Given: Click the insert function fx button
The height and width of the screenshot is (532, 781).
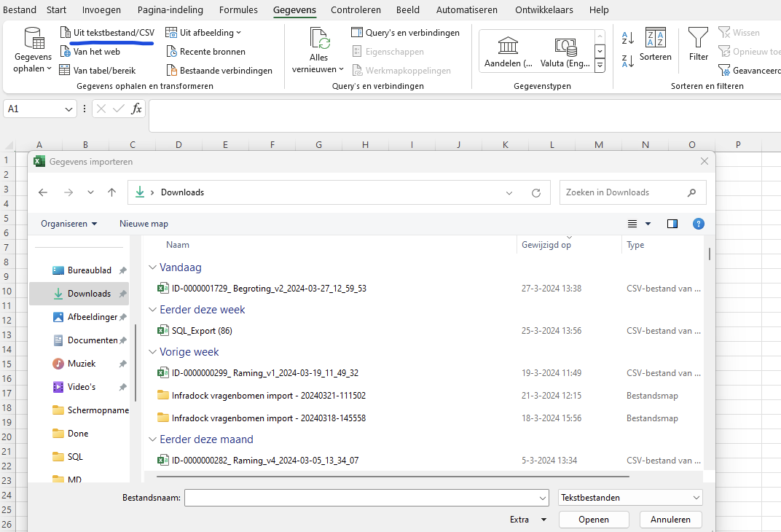Looking at the screenshot, I should coord(136,109).
